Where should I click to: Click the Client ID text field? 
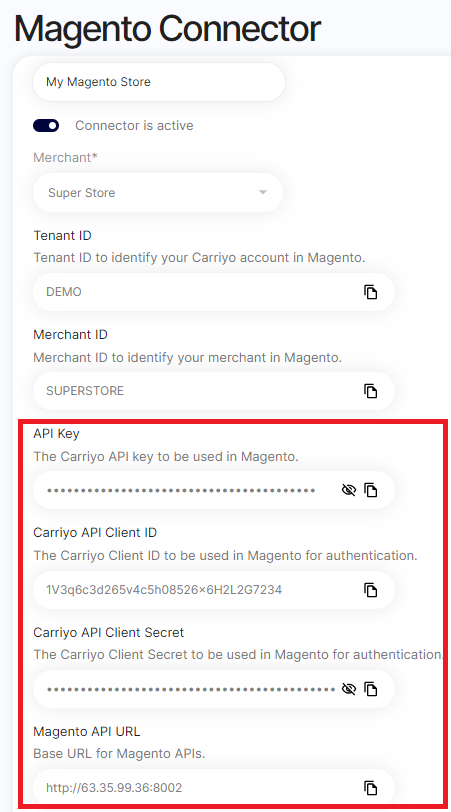point(214,590)
